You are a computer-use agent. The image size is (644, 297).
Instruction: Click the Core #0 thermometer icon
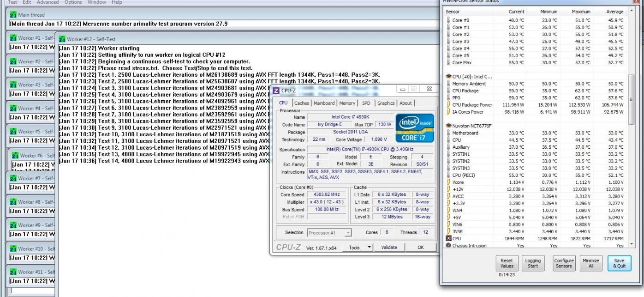click(x=448, y=20)
